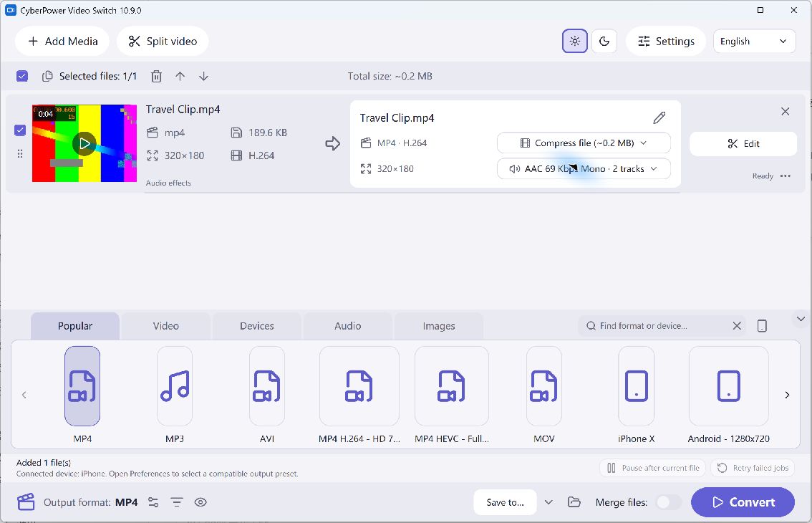Rename output file with pencil icon
This screenshot has width=812, height=523.
coord(659,117)
